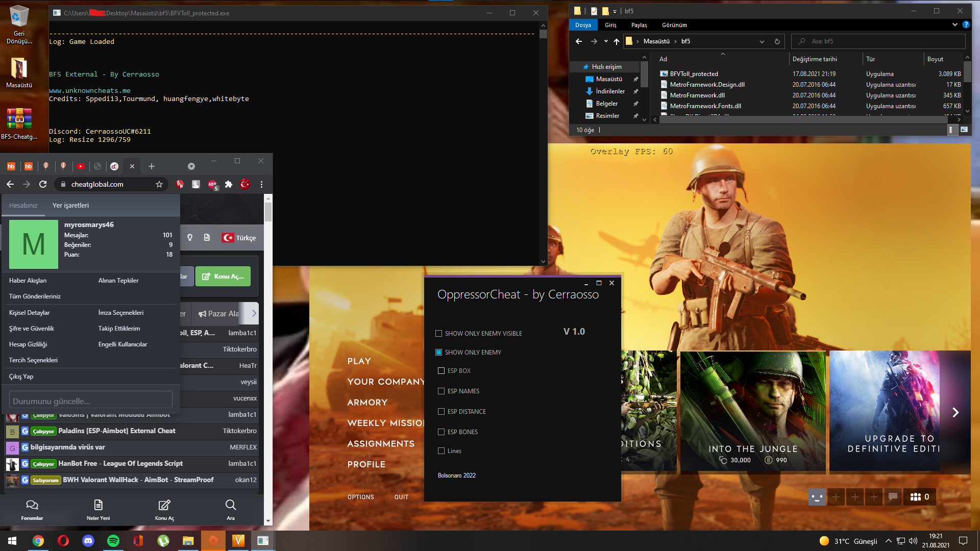This screenshot has height=551, width=980.
Task: Open Recycle Bin desktop icon
Action: [19, 24]
